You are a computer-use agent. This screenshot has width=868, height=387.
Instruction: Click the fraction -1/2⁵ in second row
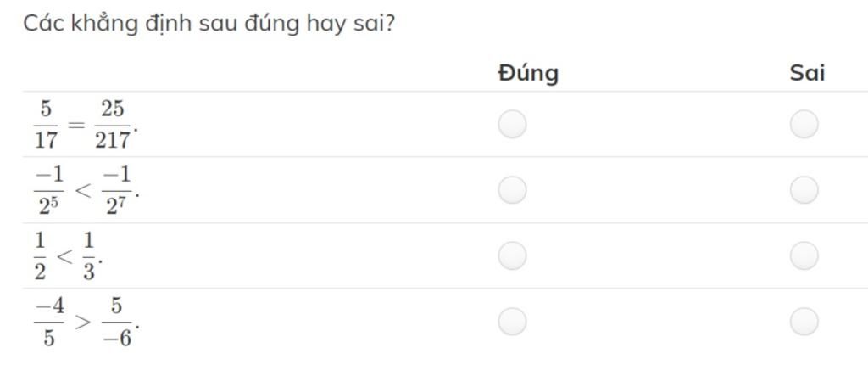pos(48,191)
